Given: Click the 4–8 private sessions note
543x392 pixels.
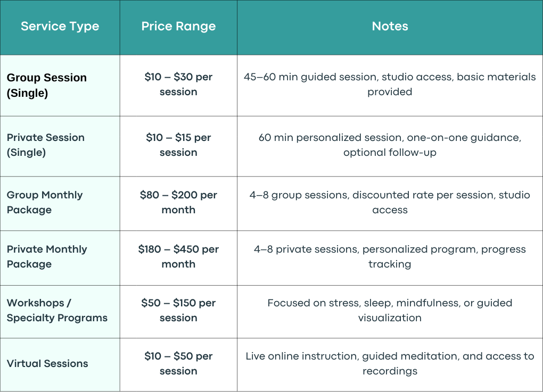Looking at the screenshot, I should (x=390, y=256).
